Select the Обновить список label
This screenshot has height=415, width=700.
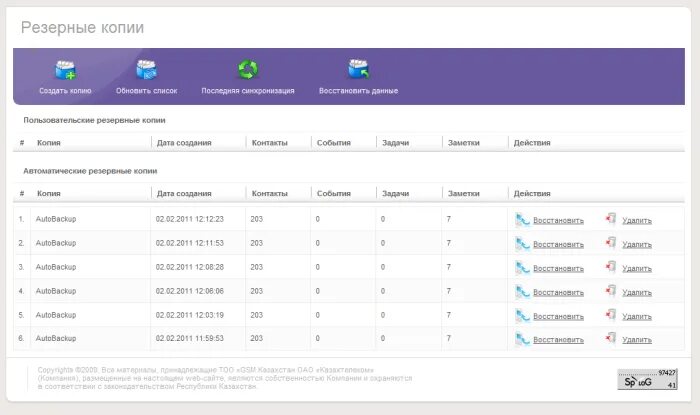coord(146,91)
